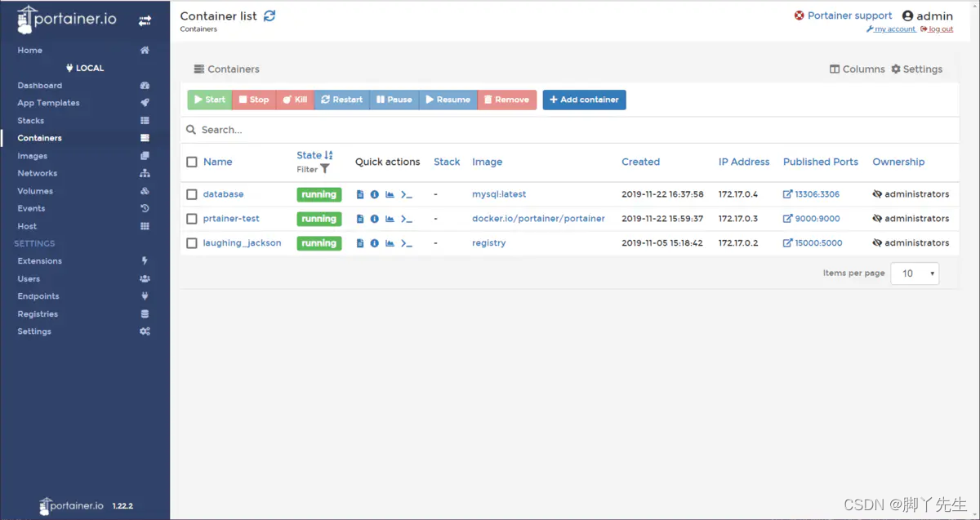Select the laughing_jackson row checkbox
Image resolution: width=980 pixels, height=520 pixels.
point(192,243)
